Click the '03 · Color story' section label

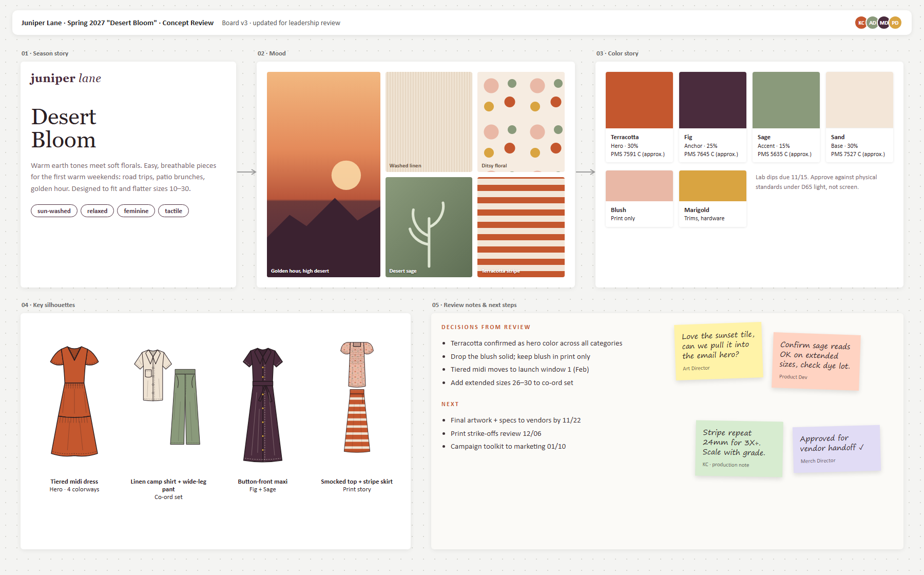pyautogui.click(x=617, y=53)
